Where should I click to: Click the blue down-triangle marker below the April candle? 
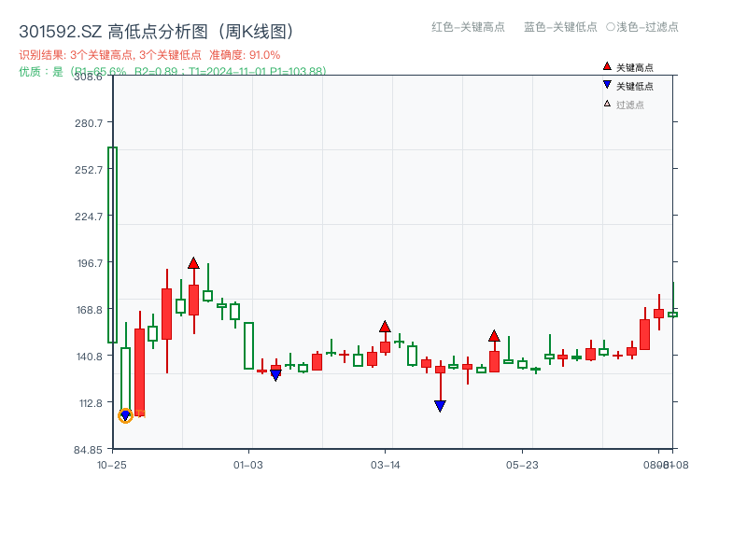(x=439, y=403)
